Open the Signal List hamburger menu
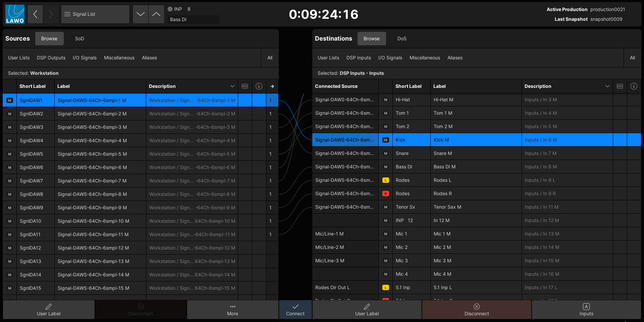Viewport: 644px width, 322px height. click(67, 14)
